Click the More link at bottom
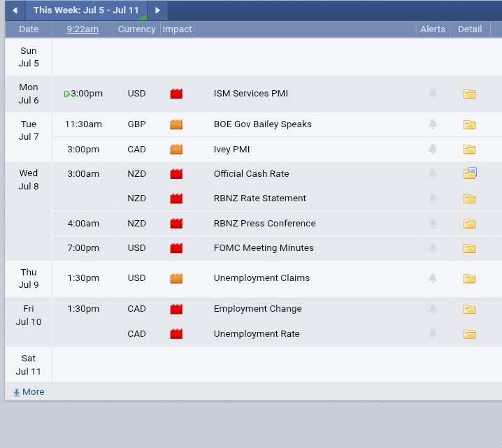Screen dimensions: 502x448 [29, 392]
